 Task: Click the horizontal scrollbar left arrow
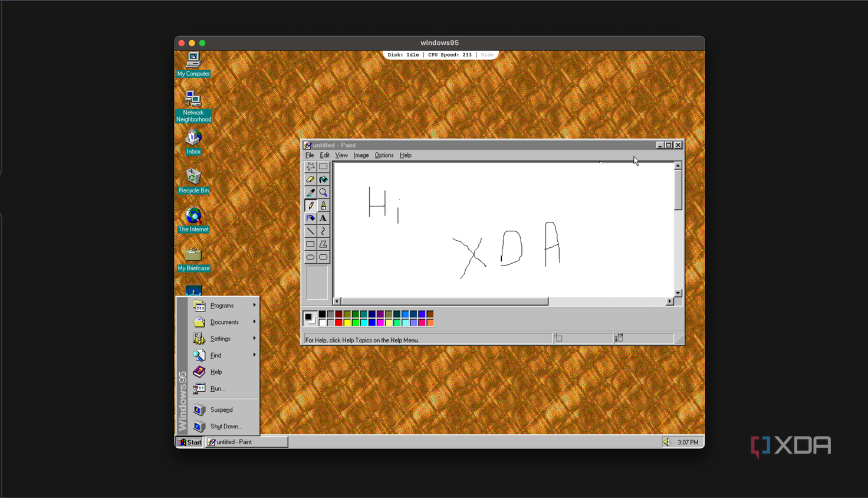coord(337,302)
